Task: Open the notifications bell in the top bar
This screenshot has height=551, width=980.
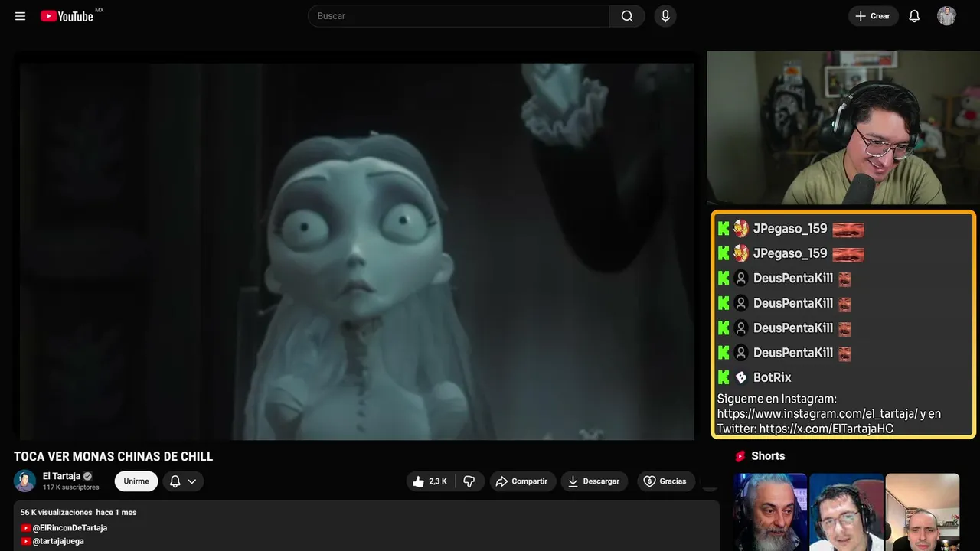Action: [914, 16]
